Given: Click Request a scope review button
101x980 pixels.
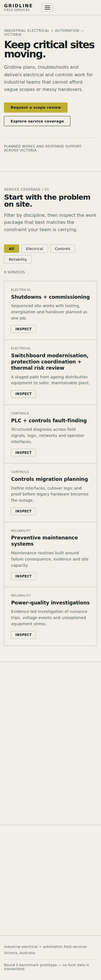Looking at the screenshot, I should pos(36,107).
